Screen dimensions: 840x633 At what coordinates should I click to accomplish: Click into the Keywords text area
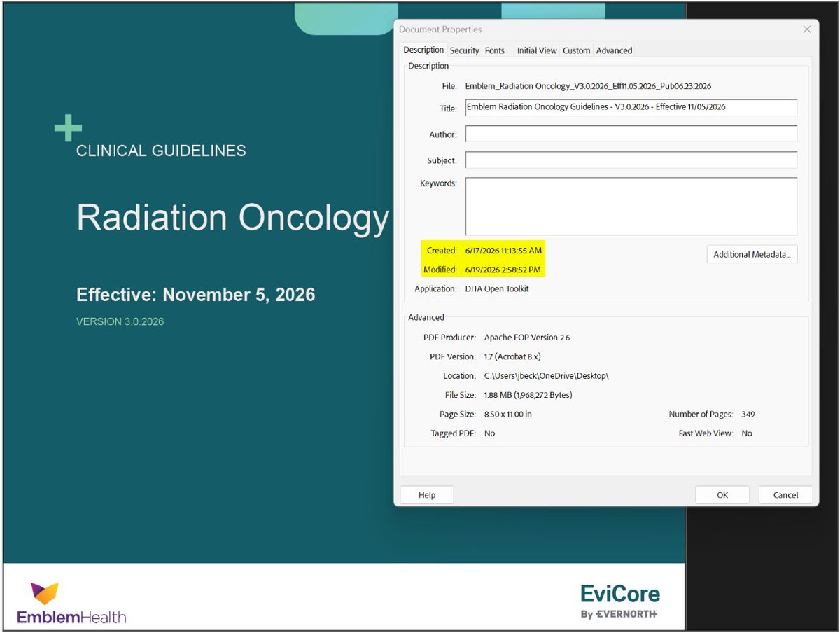coord(631,207)
